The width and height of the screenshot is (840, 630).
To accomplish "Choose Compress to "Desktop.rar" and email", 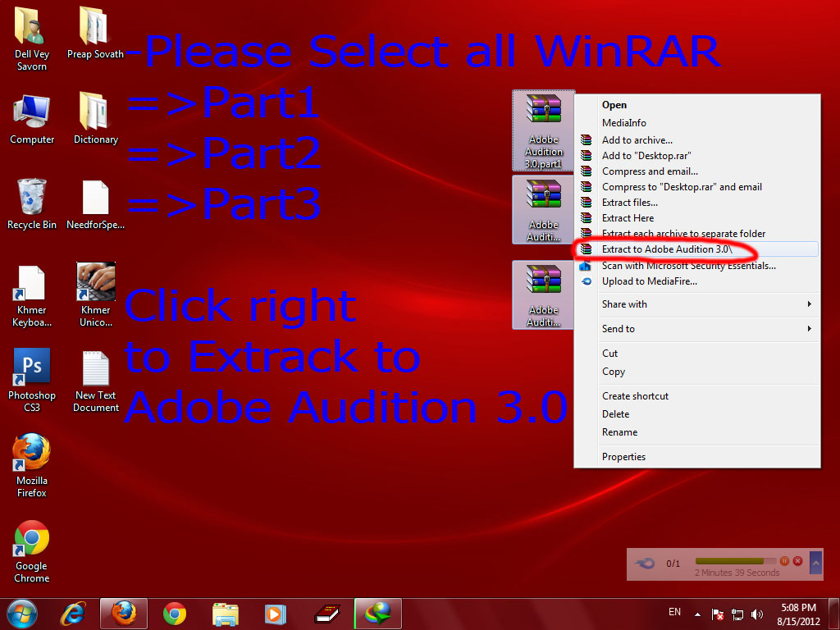I will click(697, 186).
